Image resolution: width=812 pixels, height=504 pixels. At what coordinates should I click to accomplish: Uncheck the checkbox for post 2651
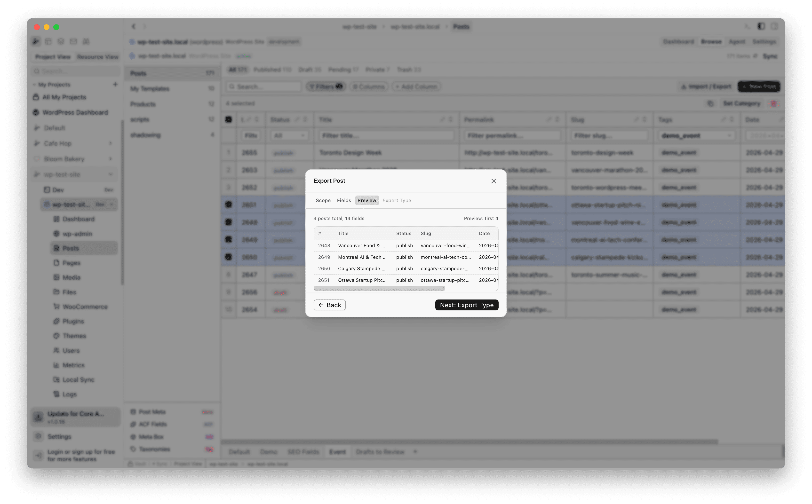(228, 205)
